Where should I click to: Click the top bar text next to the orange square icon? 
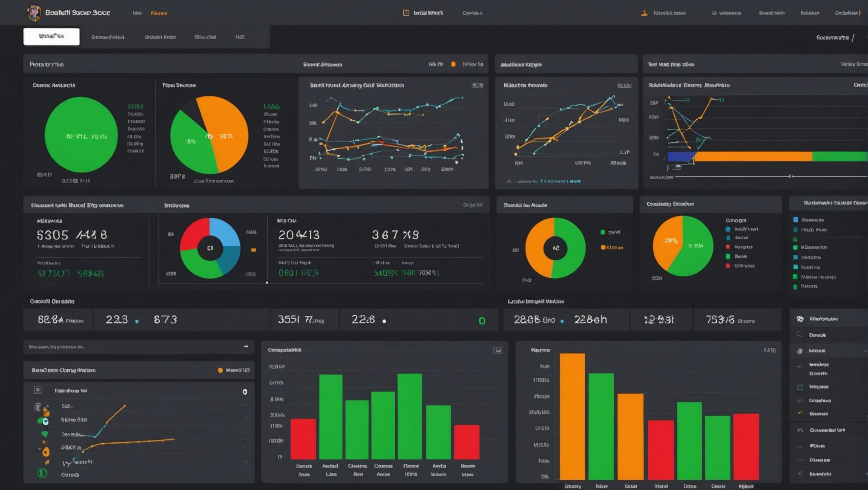[428, 13]
